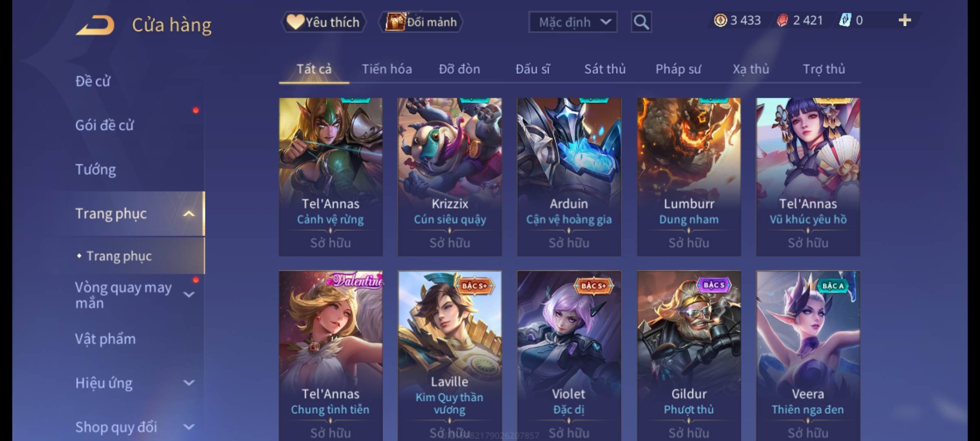The image size is (980, 441).
Task: Go to Tướng in the sidebar
Action: coord(96,169)
